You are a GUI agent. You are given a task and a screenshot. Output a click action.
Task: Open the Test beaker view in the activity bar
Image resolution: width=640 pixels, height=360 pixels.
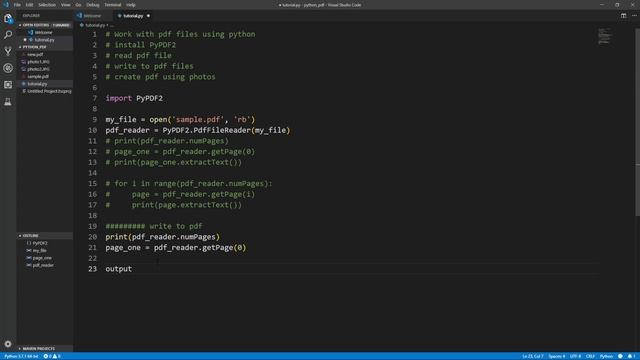coord(8,102)
